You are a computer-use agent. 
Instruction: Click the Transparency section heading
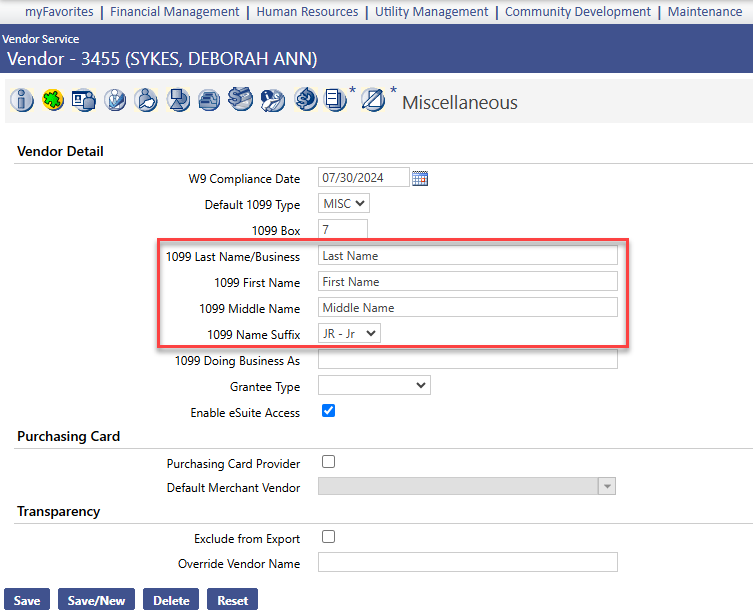click(x=59, y=511)
